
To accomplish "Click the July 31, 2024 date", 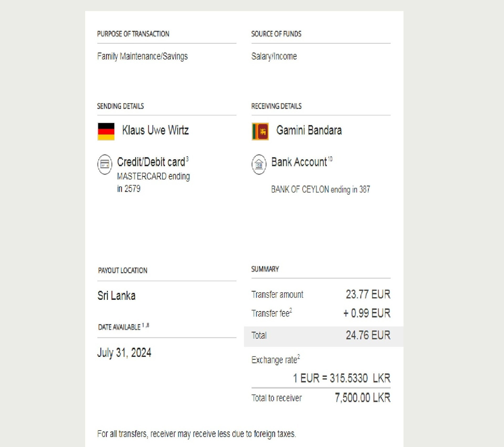I will point(124,353).
